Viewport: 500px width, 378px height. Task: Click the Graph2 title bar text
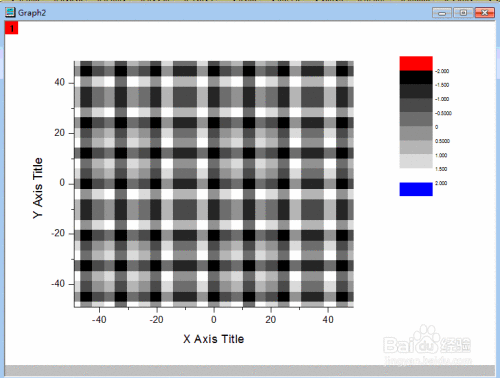32,13
